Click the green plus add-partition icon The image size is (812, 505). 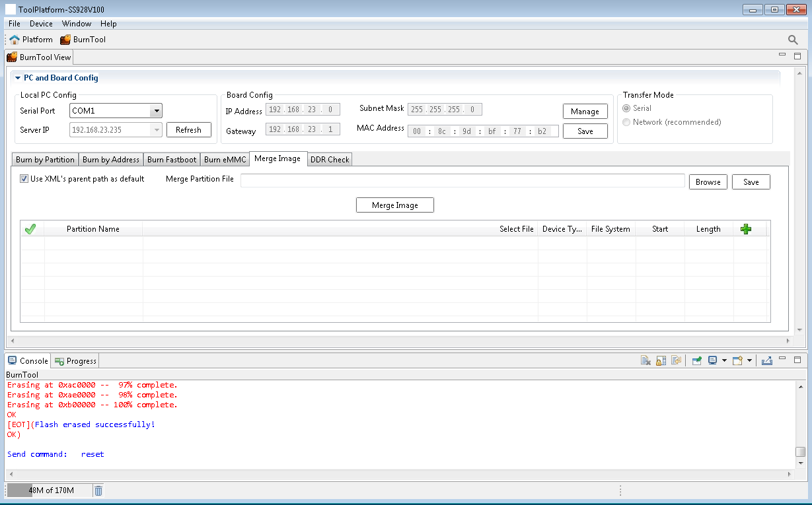pyautogui.click(x=746, y=229)
